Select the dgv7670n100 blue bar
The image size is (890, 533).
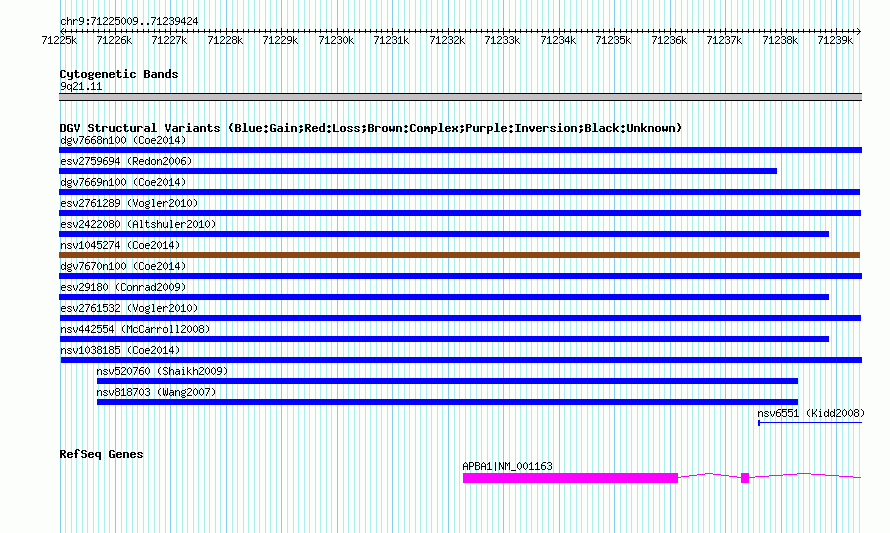coord(460,276)
